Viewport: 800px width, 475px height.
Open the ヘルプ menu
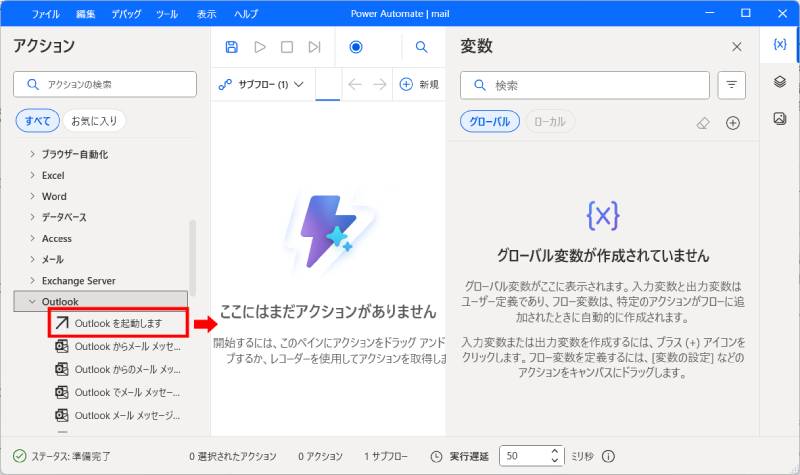tap(246, 14)
